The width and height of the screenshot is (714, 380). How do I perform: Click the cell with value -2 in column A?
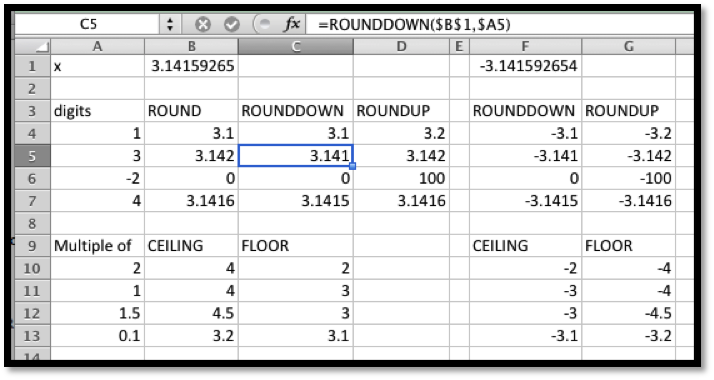(x=97, y=178)
